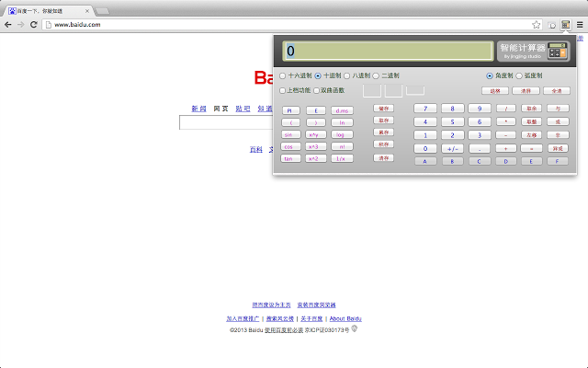Click the 退格 backspace button
588x368 pixels.
[495, 91]
